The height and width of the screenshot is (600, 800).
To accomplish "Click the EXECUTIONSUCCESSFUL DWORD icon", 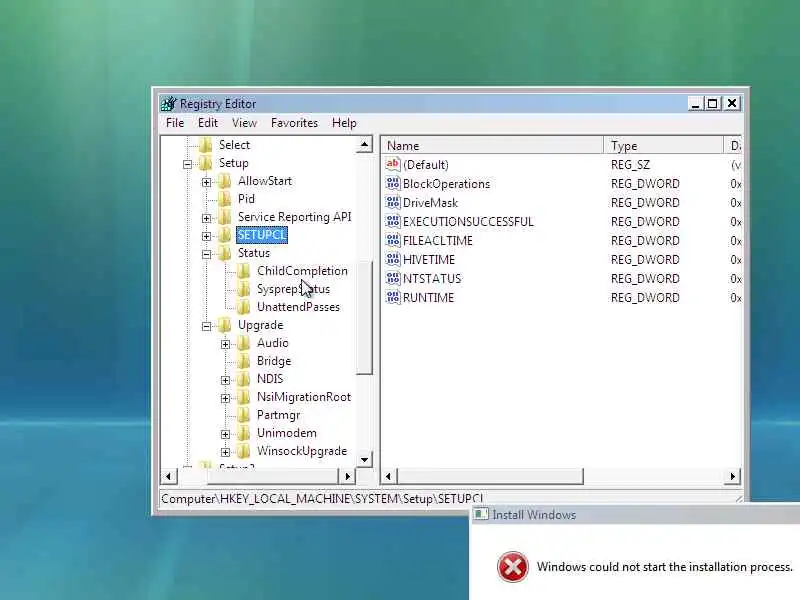I will (x=393, y=221).
